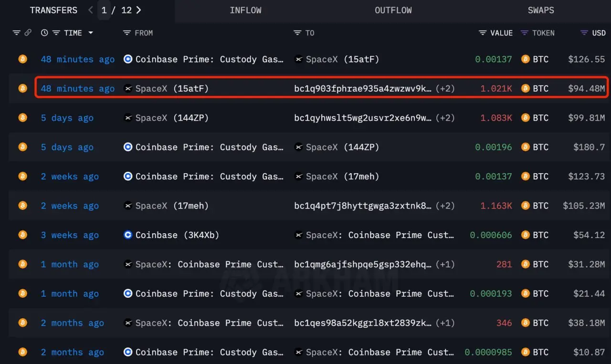The height and width of the screenshot is (364, 611).
Task: Click the Bitcoin chain icon starting the $94.48M row
Action: [x=22, y=88]
